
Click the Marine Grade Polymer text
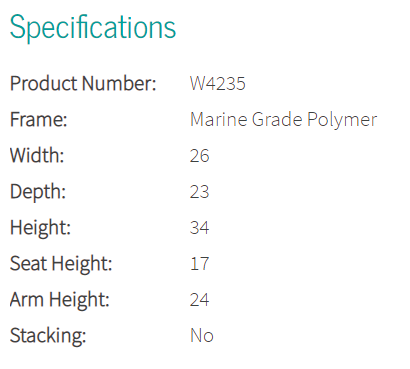(283, 120)
